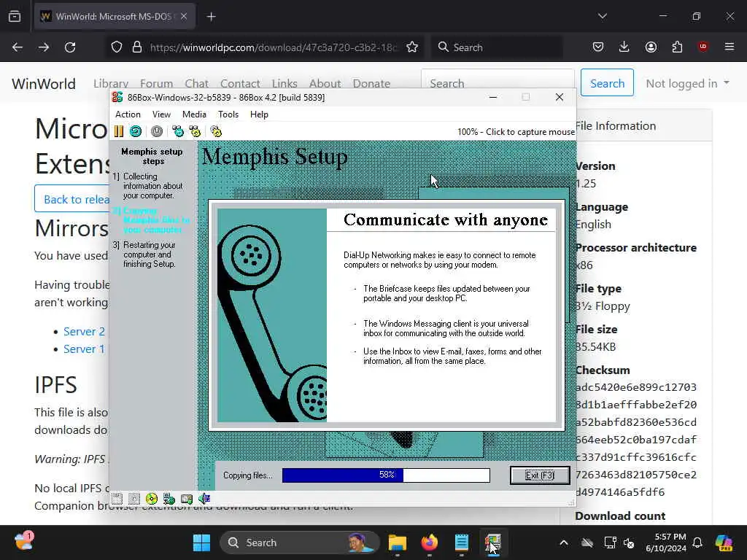Click the site security padlock icon
747x560 pixels.
click(x=137, y=47)
